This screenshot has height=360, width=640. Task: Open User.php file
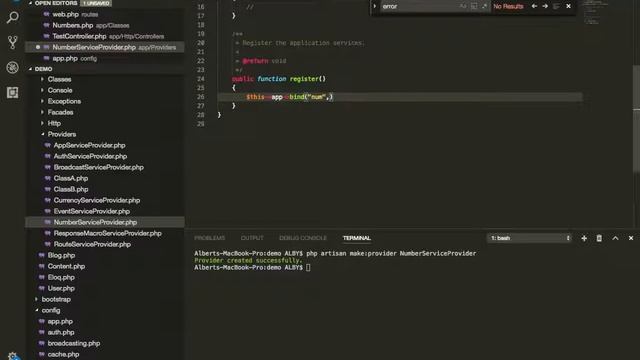[x=61, y=289]
